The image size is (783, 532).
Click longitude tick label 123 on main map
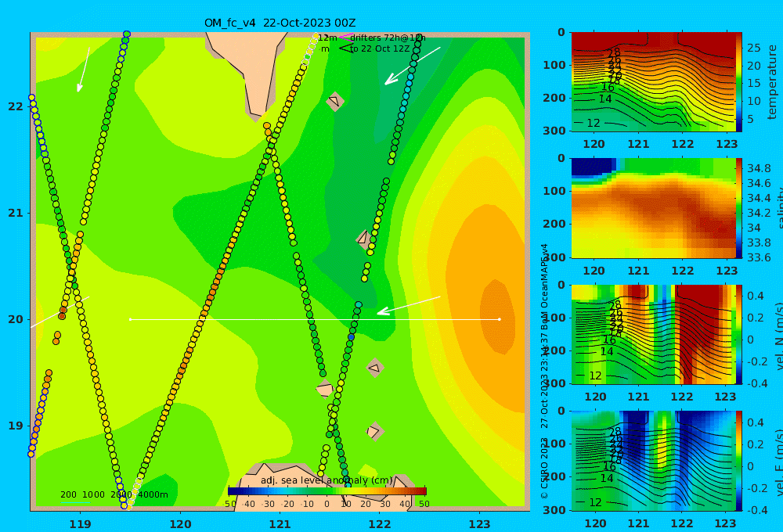click(x=480, y=524)
